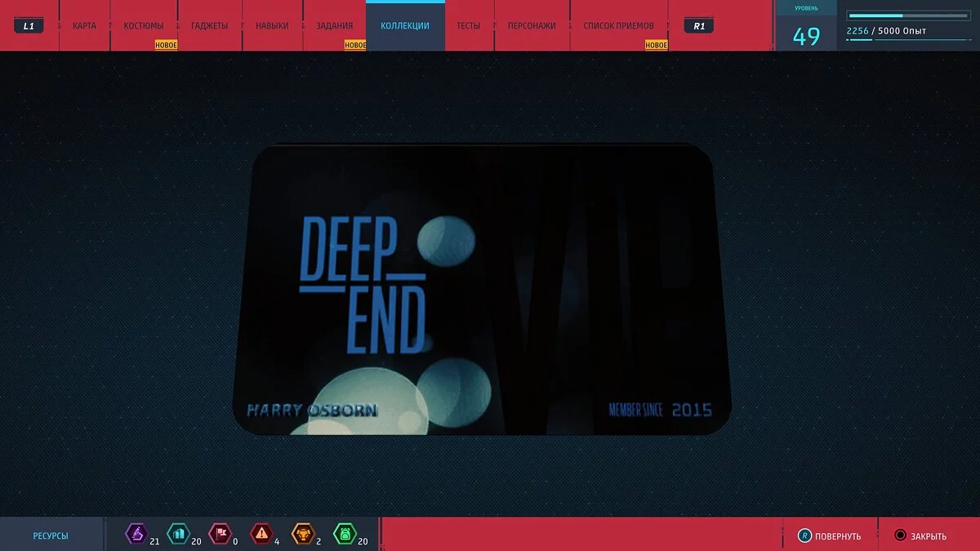Click the red warning crime token icon

point(261,535)
